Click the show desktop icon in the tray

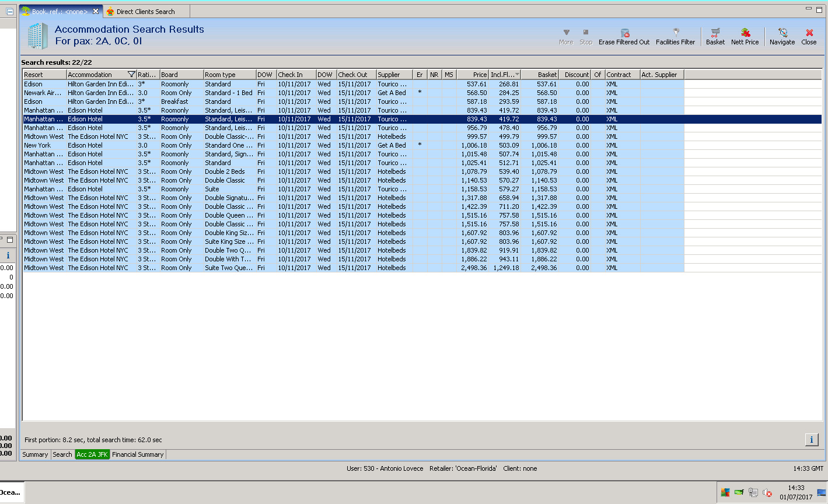coord(822,492)
